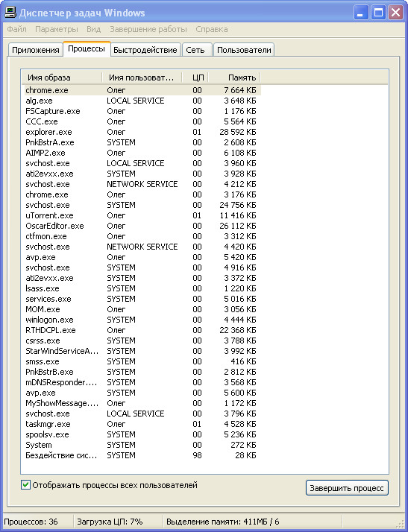Close the Task Manager window
408x532 pixels.
coord(396,13)
